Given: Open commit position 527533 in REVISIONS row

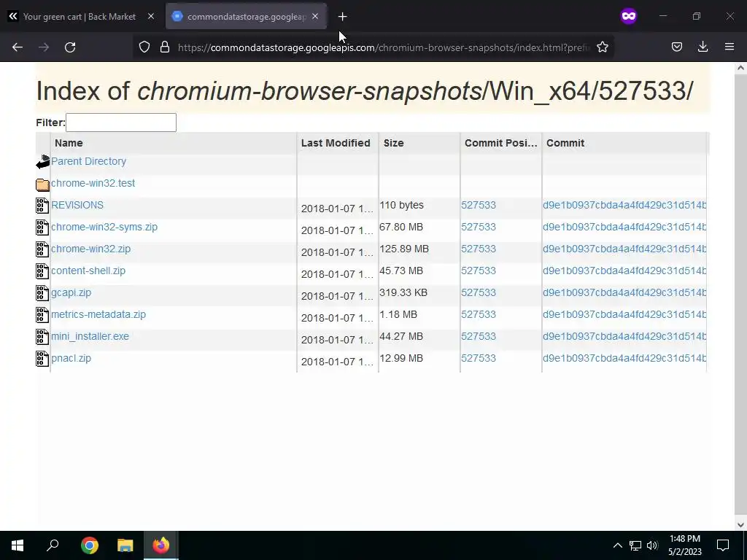Looking at the screenshot, I should point(479,205).
